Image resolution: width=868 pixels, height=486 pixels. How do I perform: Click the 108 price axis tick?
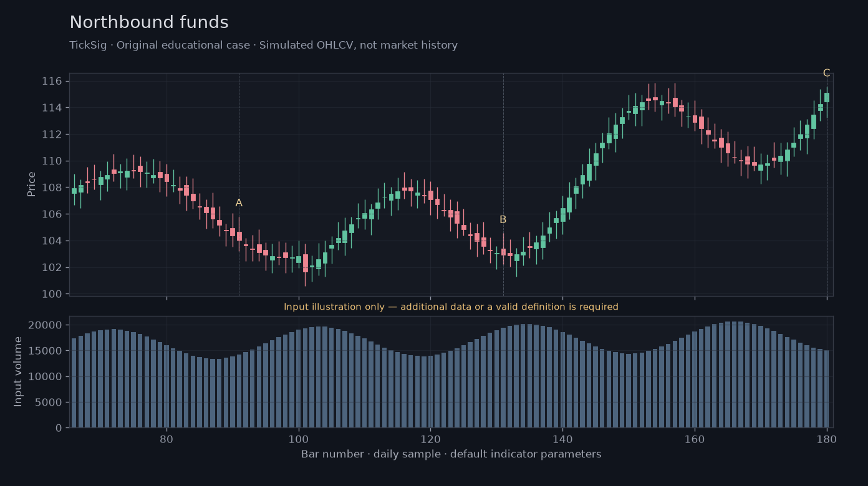(52, 188)
